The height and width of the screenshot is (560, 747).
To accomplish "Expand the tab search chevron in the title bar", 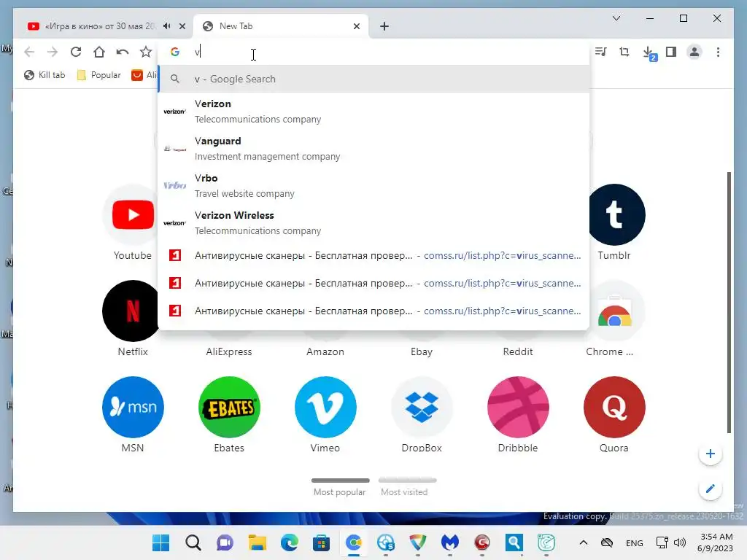I will click(616, 18).
